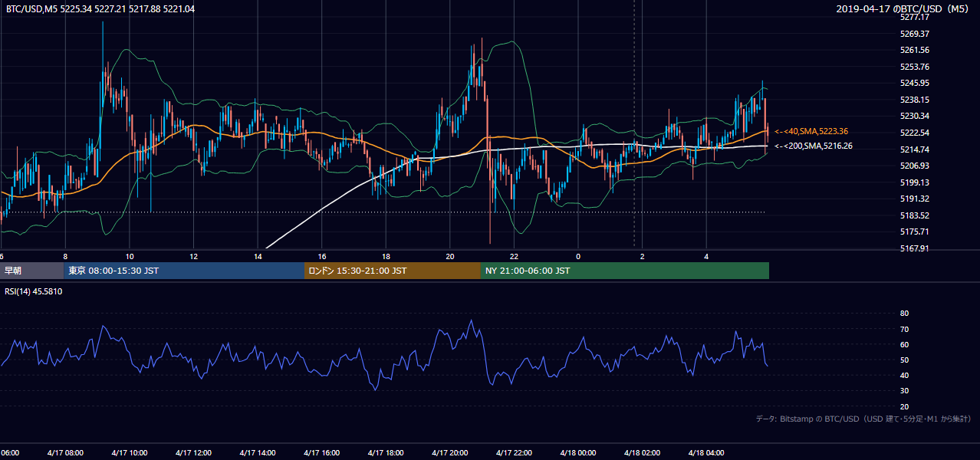Click bottom timeline label 4/17 14:00
This screenshot has width=980, height=460.
pyautogui.click(x=257, y=453)
